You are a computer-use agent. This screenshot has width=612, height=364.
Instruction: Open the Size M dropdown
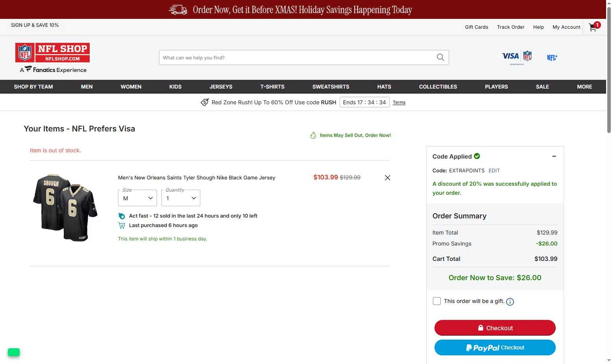(x=137, y=198)
